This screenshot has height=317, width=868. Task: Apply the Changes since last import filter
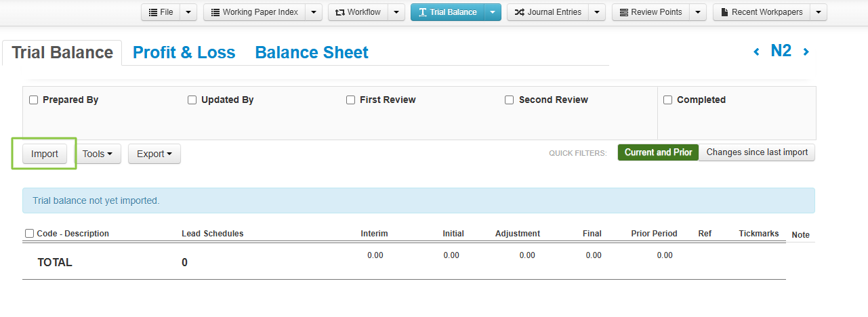click(757, 152)
